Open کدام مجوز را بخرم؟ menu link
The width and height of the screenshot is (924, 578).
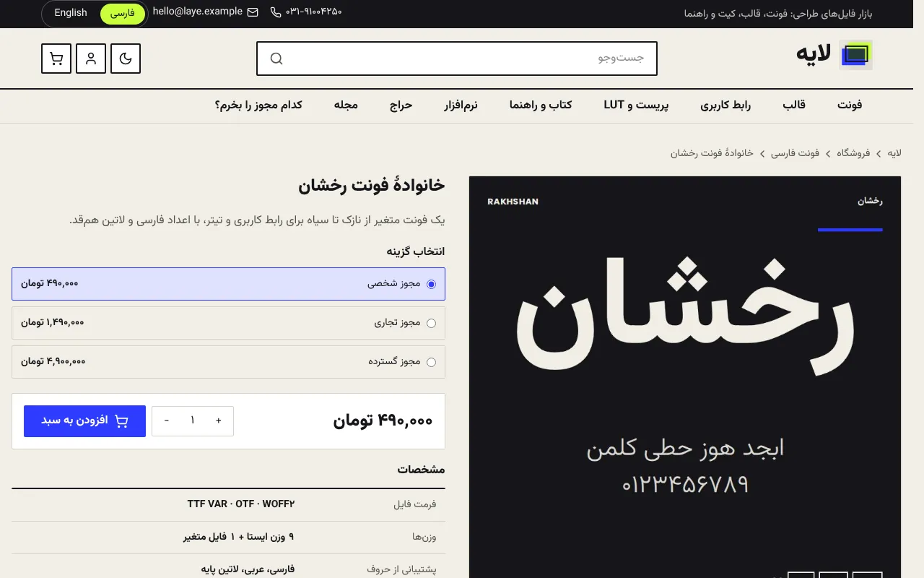258,105
